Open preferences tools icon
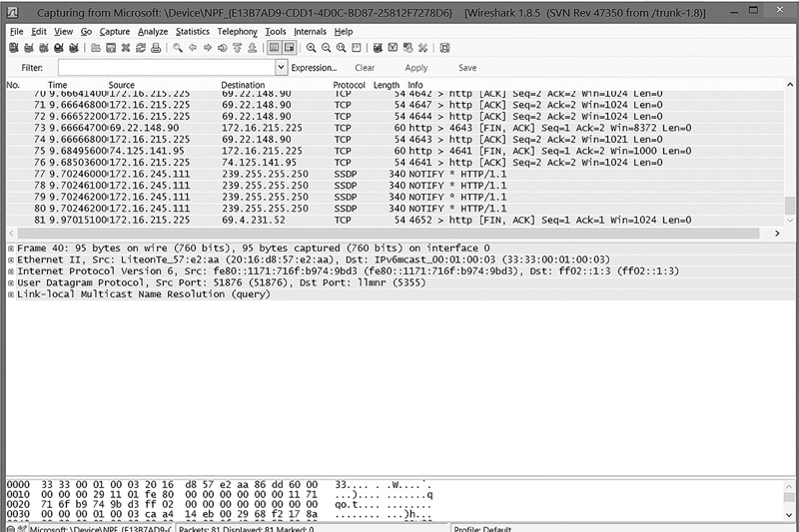Screen dimensions: 799x532 422,48
